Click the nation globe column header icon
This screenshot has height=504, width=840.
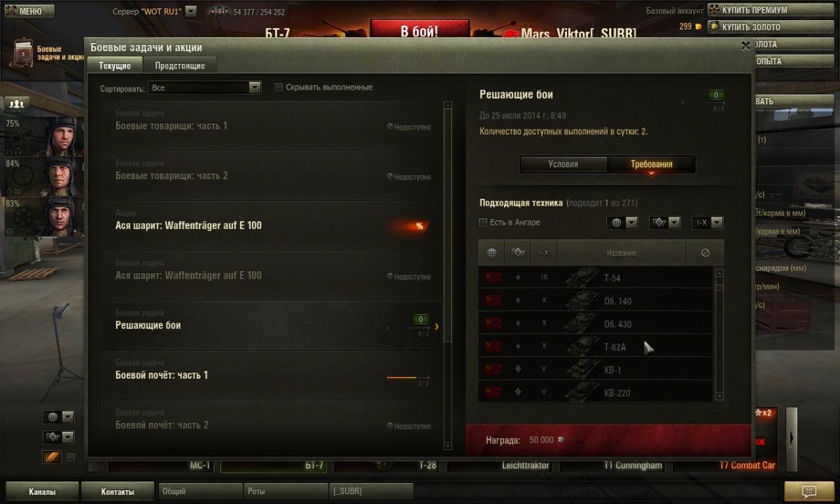[x=492, y=253]
